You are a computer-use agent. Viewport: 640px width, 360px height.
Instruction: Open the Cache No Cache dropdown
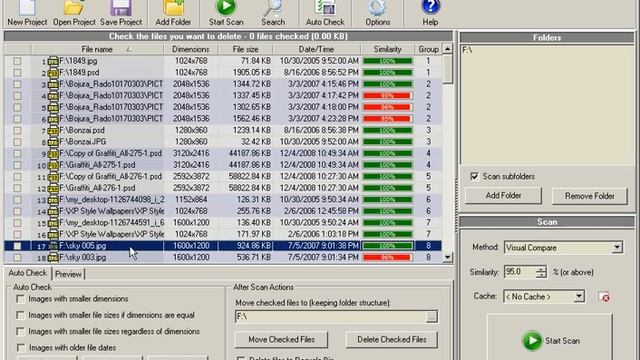click(x=579, y=297)
